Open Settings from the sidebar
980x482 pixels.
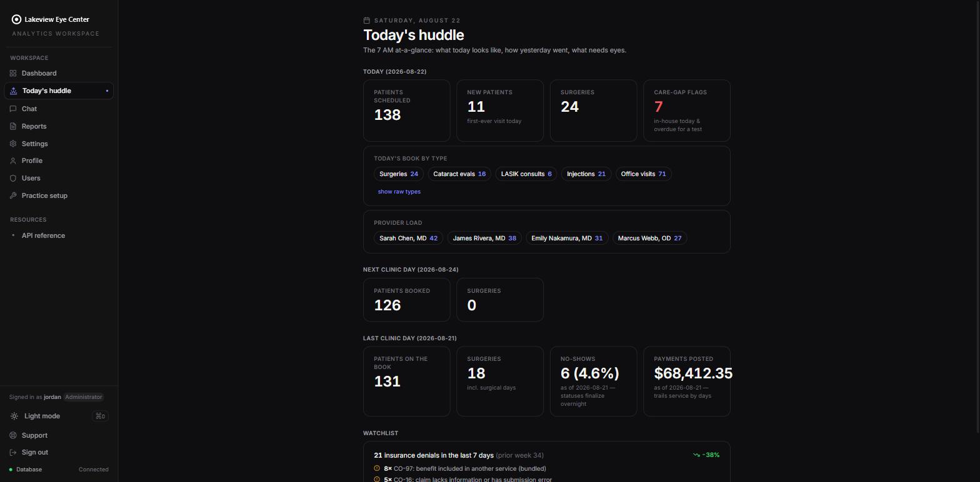coord(59,144)
